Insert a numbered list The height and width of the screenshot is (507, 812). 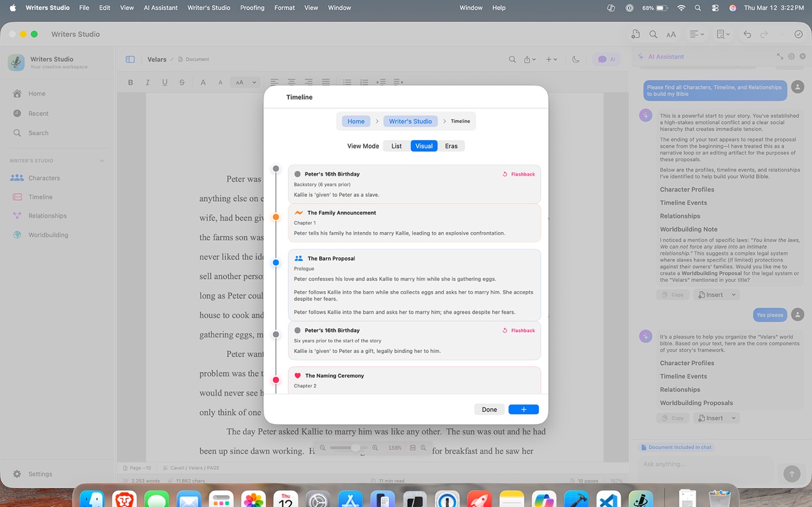364,82
